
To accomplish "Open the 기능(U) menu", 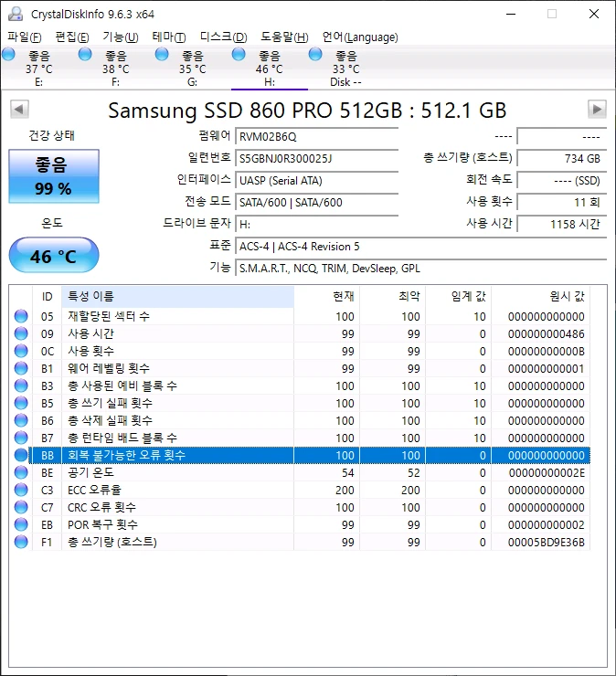I will pos(121,37).
